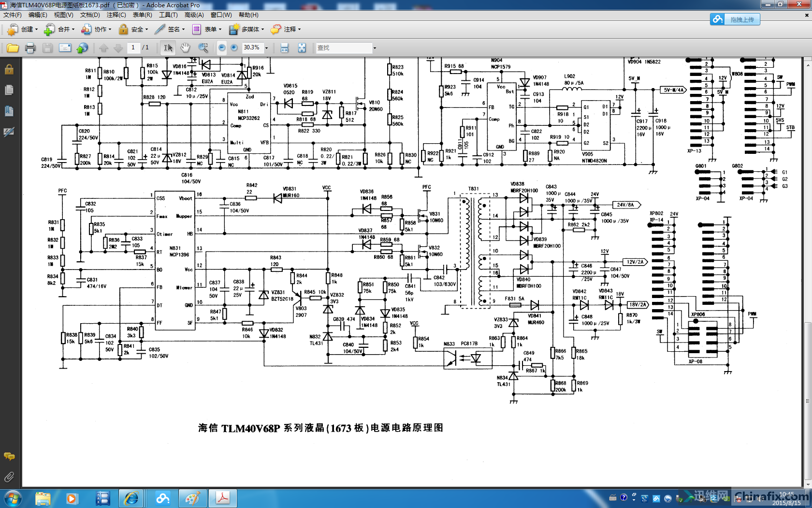This screenshot has width=812, height=508.
Task: Open the 高级(A) menu
Action: coord(194,15)
